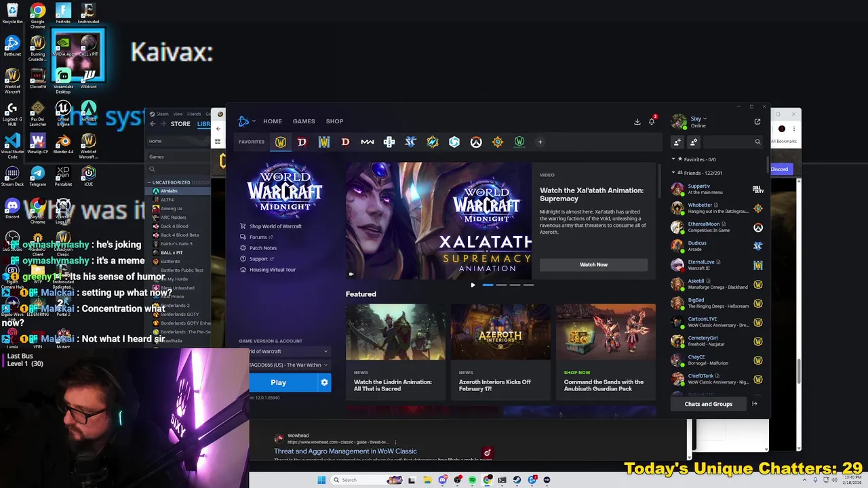Open the SHOP tab
Screen dimensions: 868x488
pyautogui.click(x=334, y=121)
